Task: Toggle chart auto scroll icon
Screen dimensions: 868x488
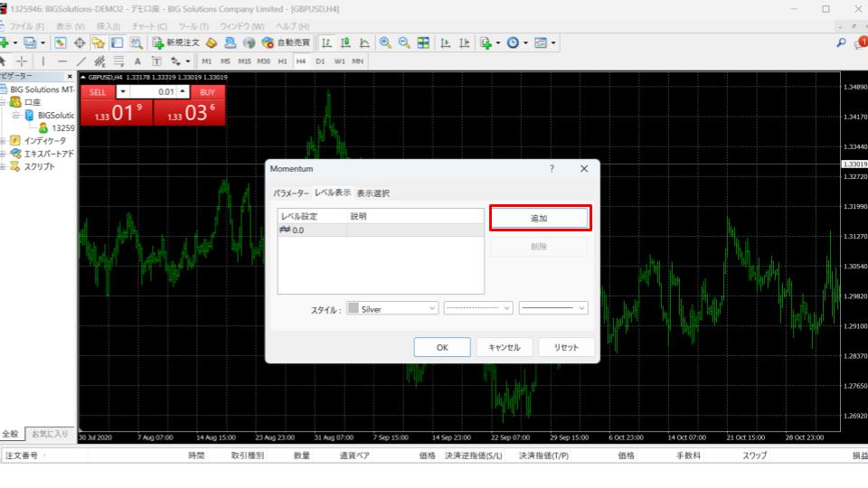Action: pos(445,42)
